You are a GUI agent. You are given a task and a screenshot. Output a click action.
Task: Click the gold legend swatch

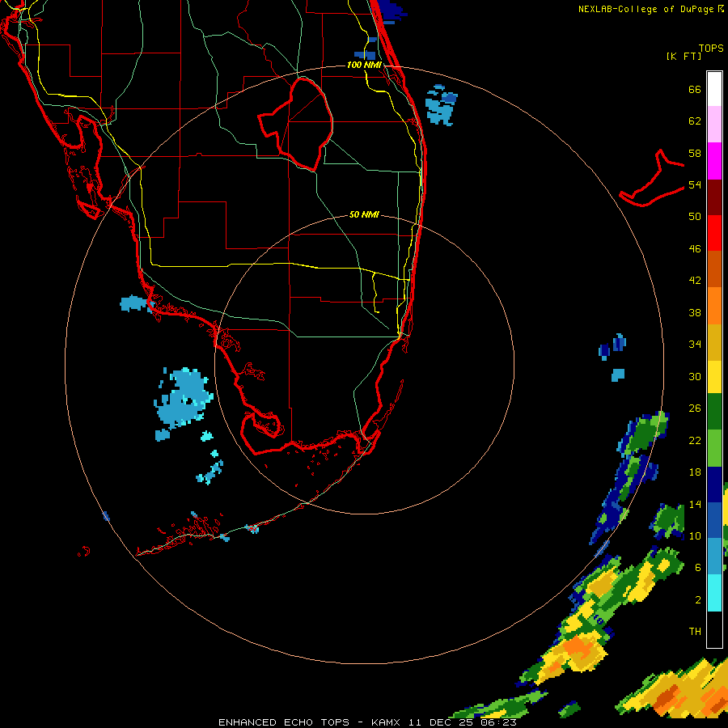(x=714, y=342)
